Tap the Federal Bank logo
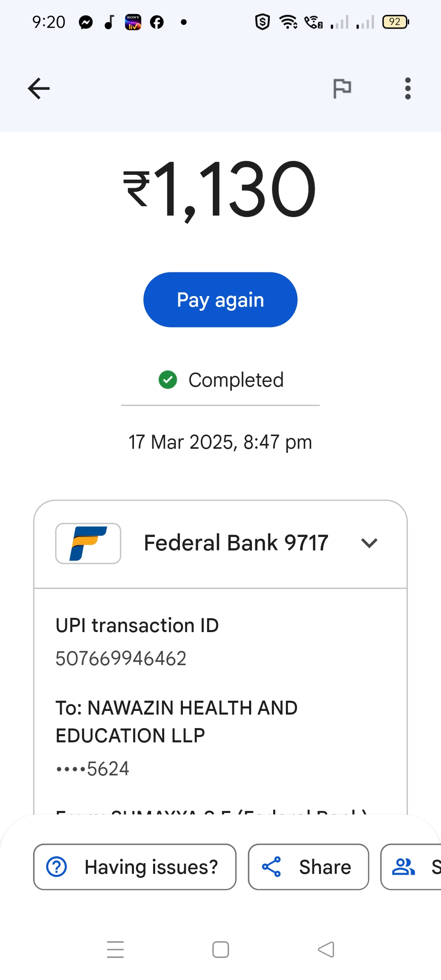Image resolution: width=441 pixels, height=980 pixels. coord(88,543)
